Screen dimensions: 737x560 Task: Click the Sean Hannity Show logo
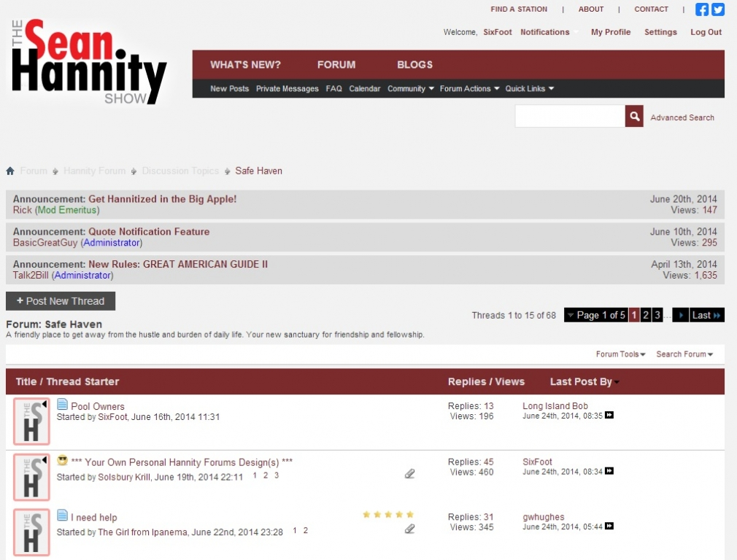[x=88, y=61]
